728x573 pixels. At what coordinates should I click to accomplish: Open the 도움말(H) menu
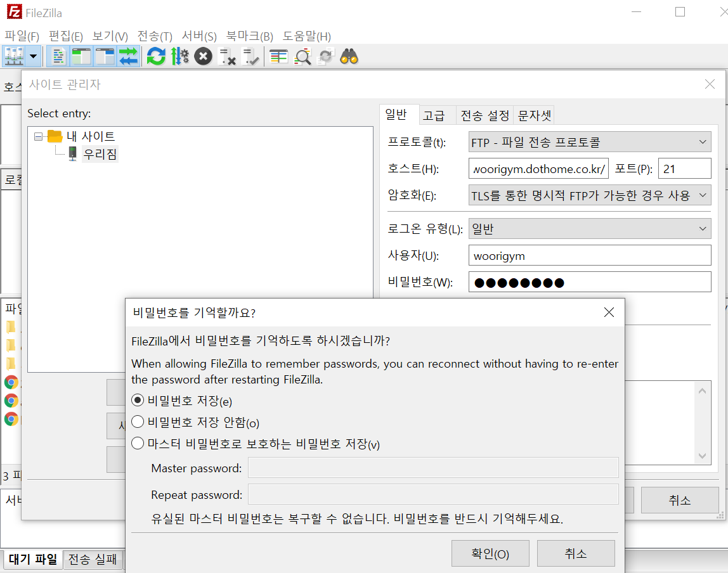(x=306, y=36)
